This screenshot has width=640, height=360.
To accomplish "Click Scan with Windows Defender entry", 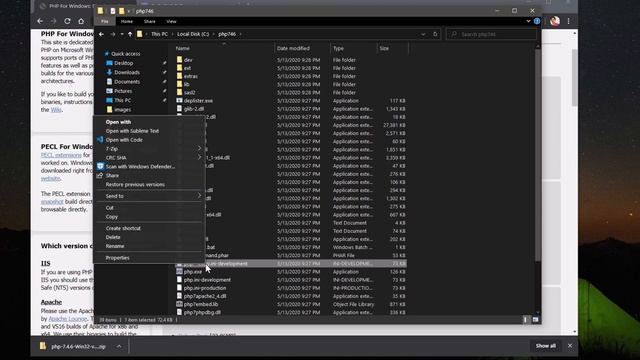I will click(140, 167).
